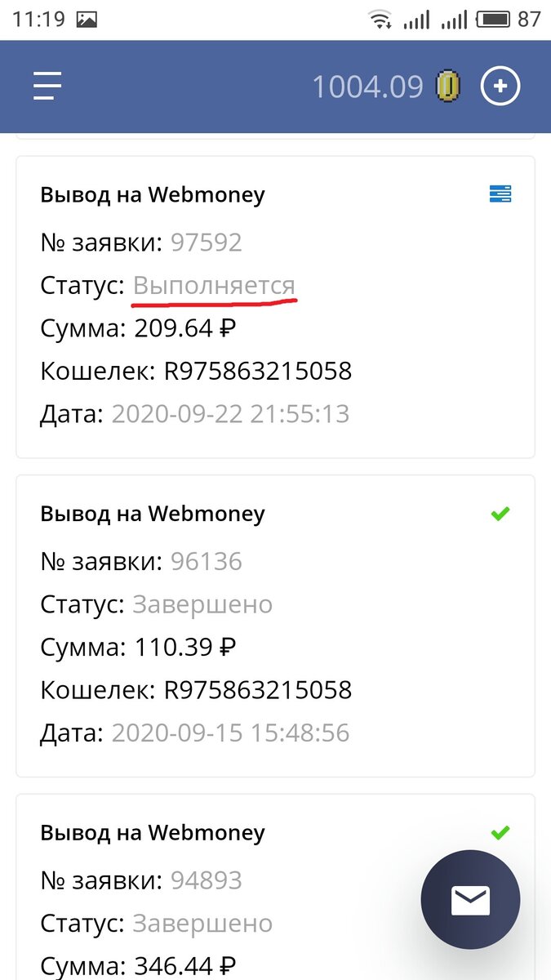Screen dimensions: 551x980
Task: Tap the Wi-Fi status bar icon
Action: coord(380,20)
